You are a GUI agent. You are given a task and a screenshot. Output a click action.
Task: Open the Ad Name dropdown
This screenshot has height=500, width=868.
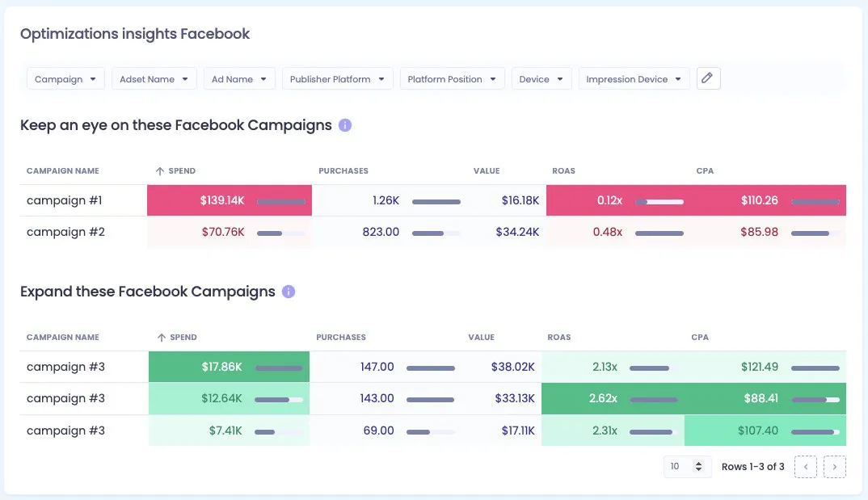coord(239,79)
